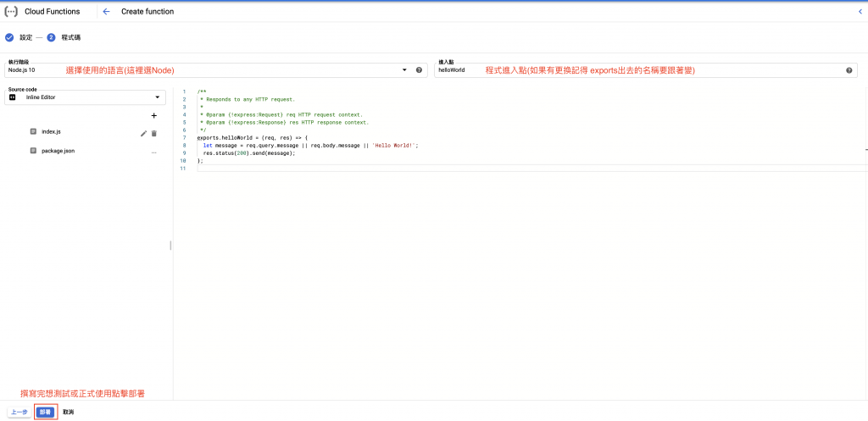This screenshot has width=868, height=421.
Task: Collapse the side panel chevron at top right
Action: coord(860,12)
